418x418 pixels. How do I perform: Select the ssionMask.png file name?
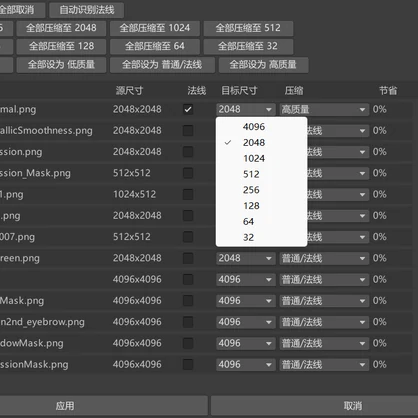coord(34,365)
